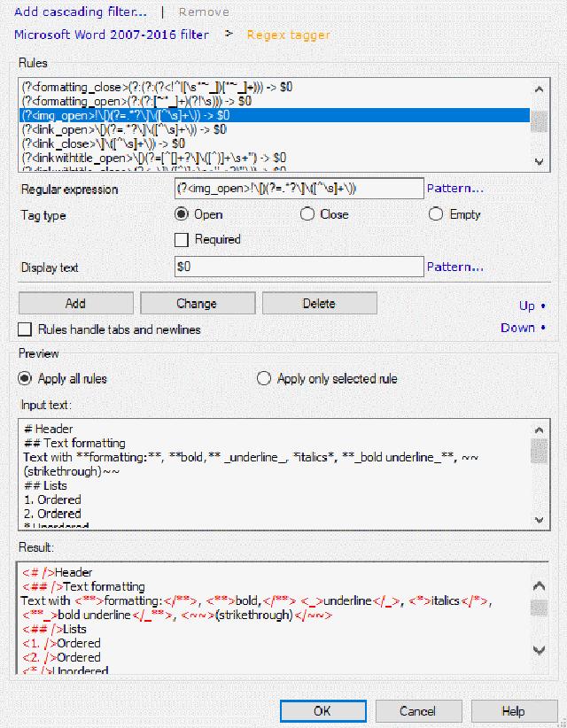Viewport: 567px width, 728px height.
Task: Move selected rule Down
Action: 523,328
